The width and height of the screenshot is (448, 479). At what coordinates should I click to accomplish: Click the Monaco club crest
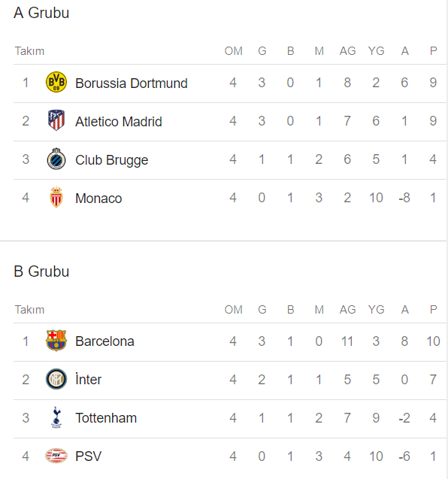(x=56, y=197)
